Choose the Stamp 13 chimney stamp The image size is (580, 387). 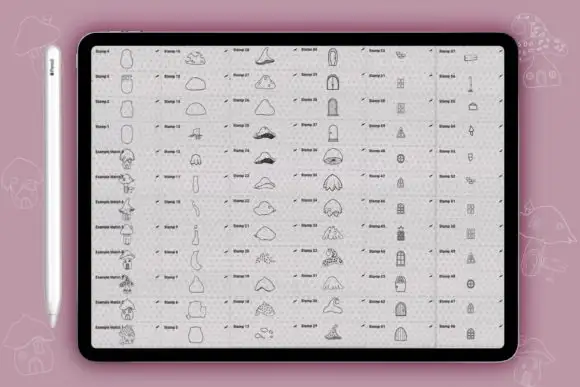195,134
